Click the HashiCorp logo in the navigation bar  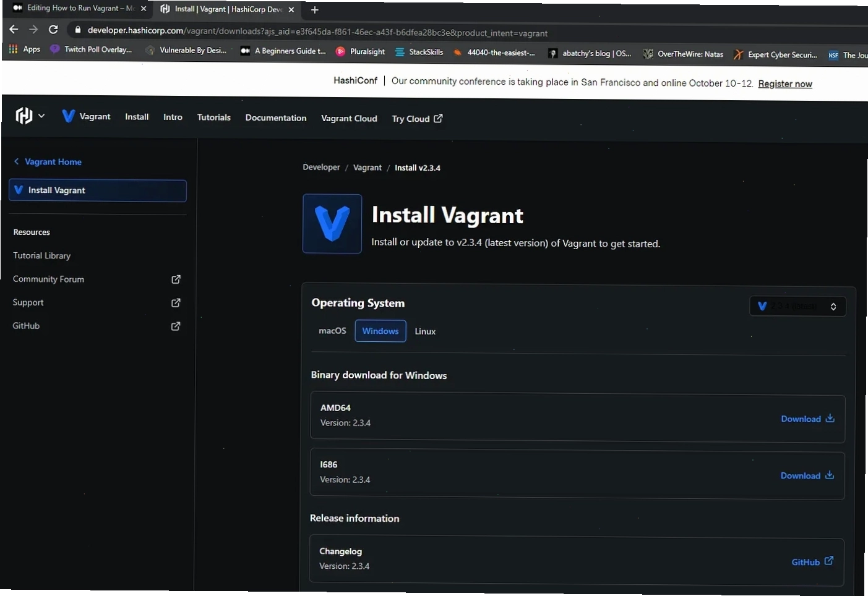pos(24,115)
